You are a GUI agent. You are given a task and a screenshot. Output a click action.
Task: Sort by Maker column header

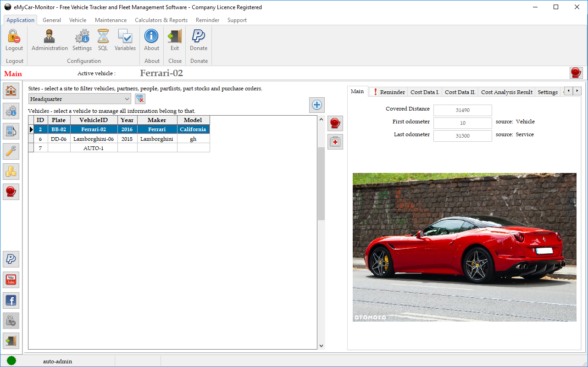click(157, 120)
